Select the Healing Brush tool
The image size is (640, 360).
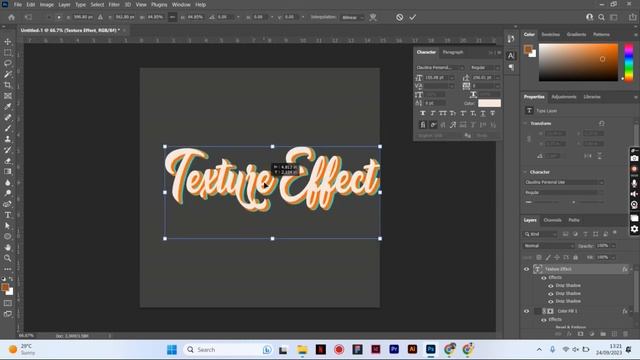(x=8, y=118)
